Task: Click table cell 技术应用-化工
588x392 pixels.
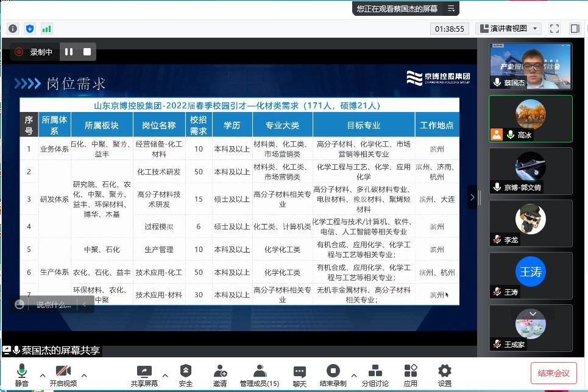Action: click(x=158, y=272)
